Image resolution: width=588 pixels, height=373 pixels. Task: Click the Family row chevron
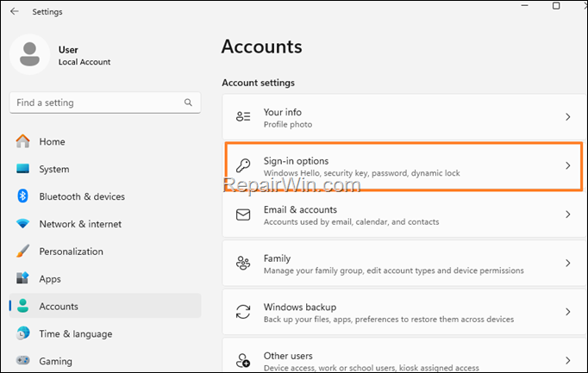[568, 263]
